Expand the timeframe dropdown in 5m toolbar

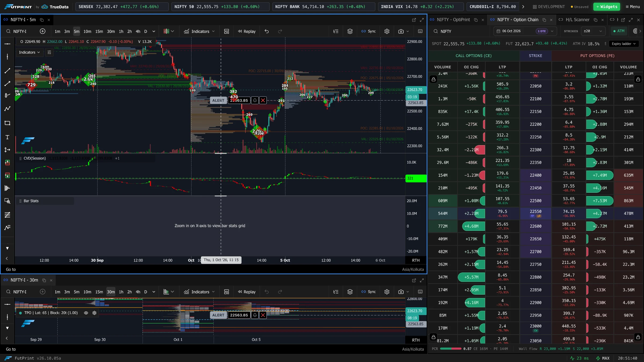click(x=154, y=31)
